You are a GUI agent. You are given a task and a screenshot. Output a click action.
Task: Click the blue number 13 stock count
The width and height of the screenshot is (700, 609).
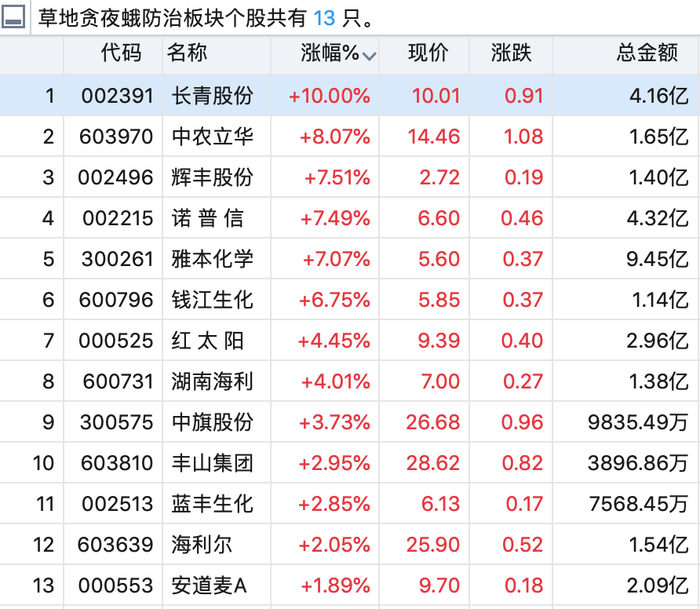(x=324, y=18)
